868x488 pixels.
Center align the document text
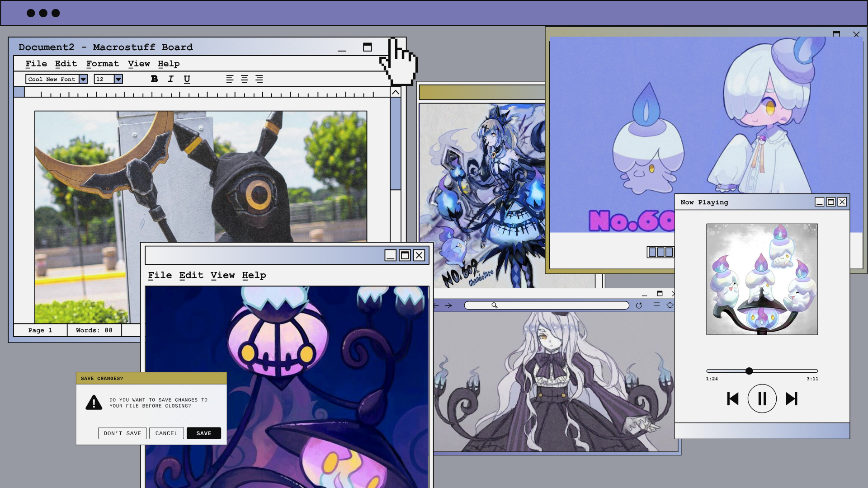pyautogui.click(x=244, y=79)
